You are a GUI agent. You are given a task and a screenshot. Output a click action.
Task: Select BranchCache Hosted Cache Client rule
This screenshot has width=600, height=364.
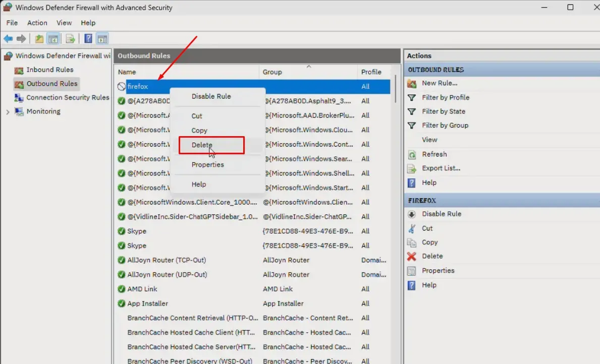(191, 333)
